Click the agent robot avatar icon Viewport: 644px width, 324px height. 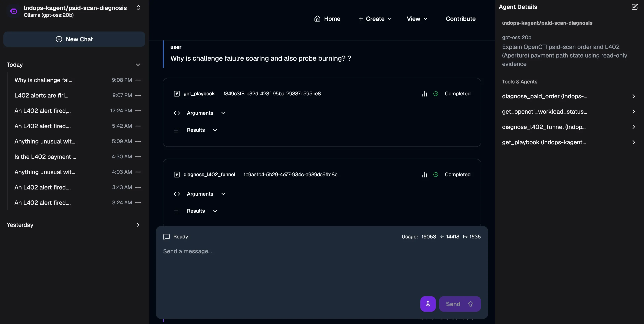(13, 11)
